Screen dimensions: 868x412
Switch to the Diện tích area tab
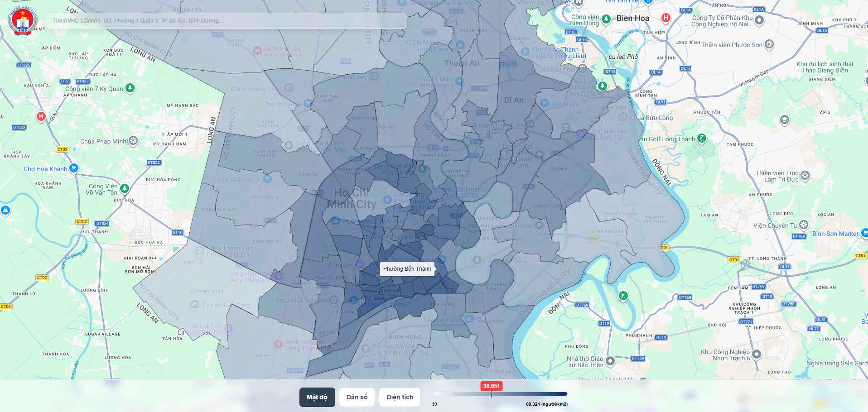pos(400,397)
